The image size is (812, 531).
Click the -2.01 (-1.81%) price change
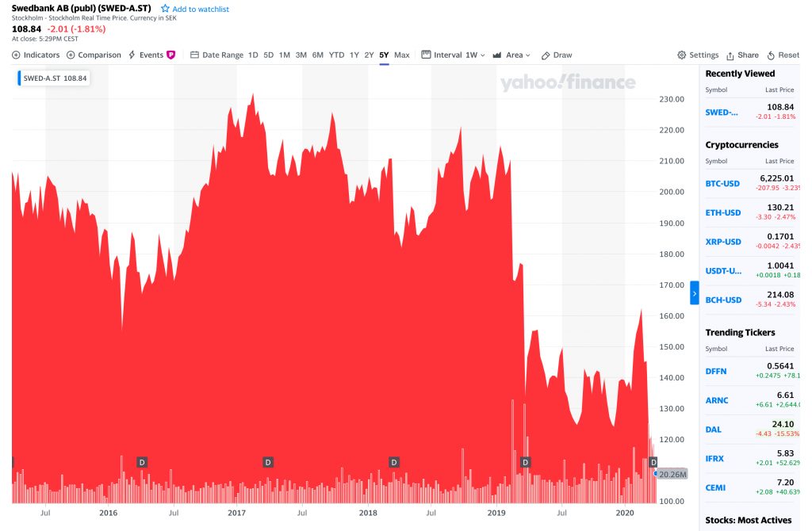pyautogui.click(x=76, y=29)
